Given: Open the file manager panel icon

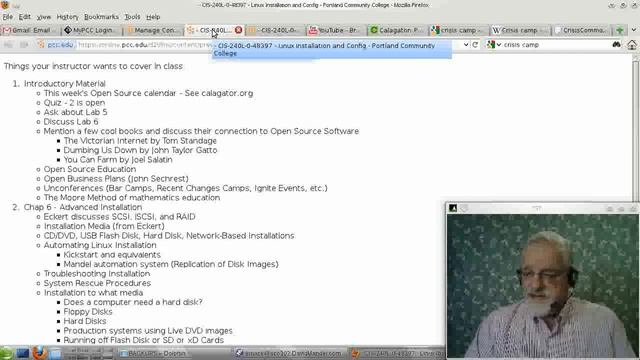Looking at the screenshot, I should click(x=55, y=353).
